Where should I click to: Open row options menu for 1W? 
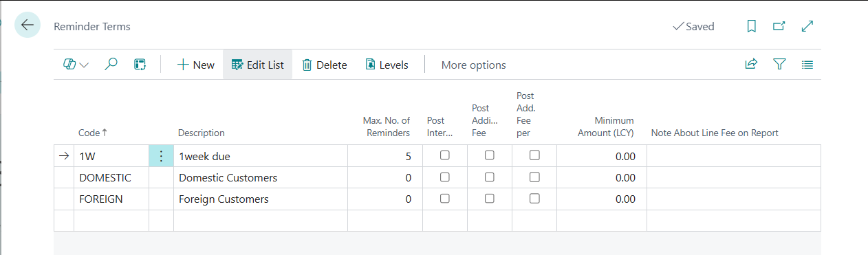pyautogui.click(x=161, y=156)
